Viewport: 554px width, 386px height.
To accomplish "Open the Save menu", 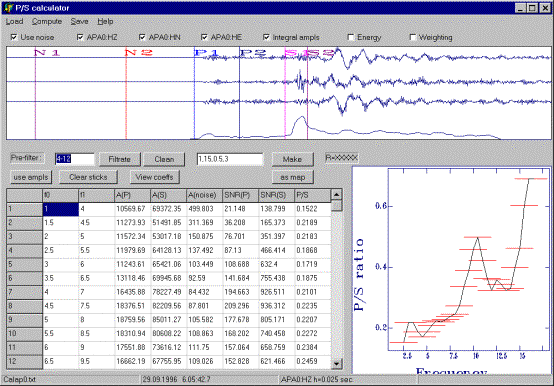I will point(79,22).
